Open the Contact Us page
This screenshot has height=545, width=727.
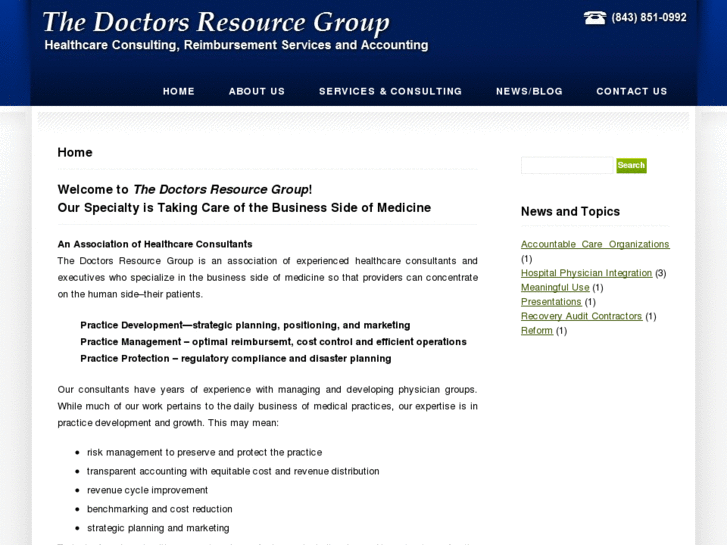tap(631, 91)
